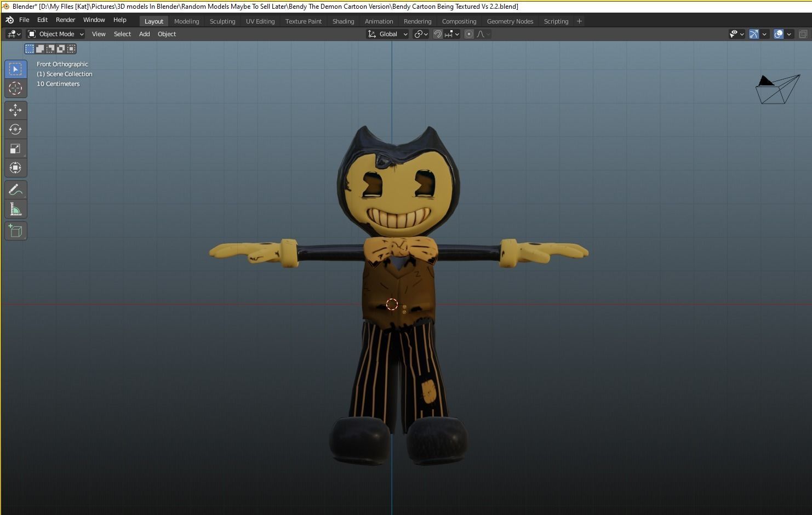Open the File menu

coord(24,20)
